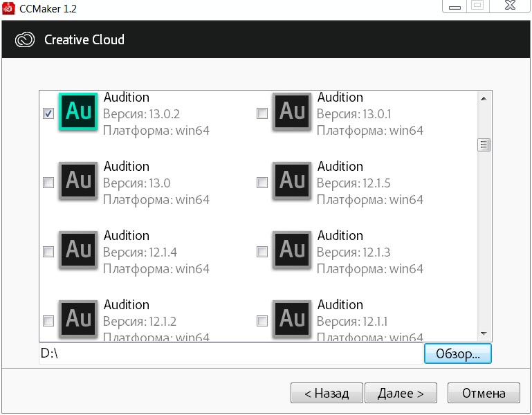Screen dimensions: 532x415
Task: Click the Обзор... browse button
Action: 458,353
